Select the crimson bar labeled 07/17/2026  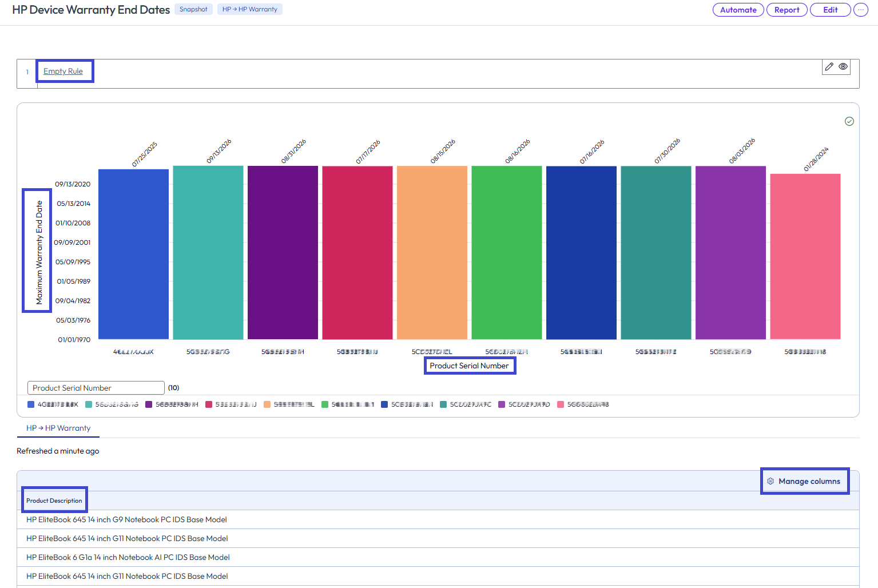(357, 253)
